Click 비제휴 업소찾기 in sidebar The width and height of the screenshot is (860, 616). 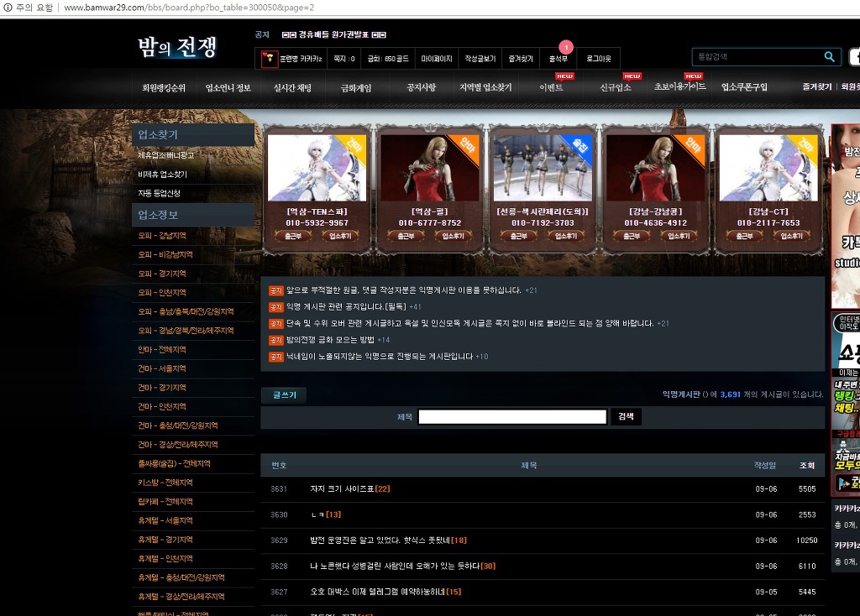click(162, 175)
